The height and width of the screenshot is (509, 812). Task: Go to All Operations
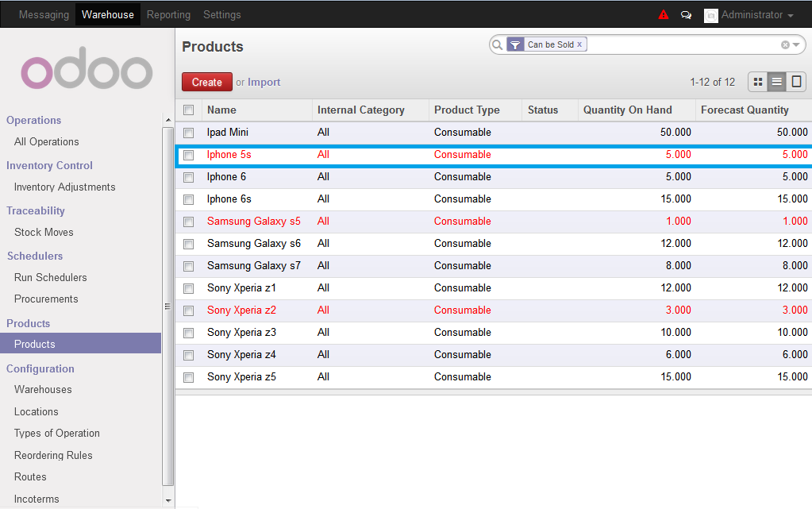pos(47,141)
